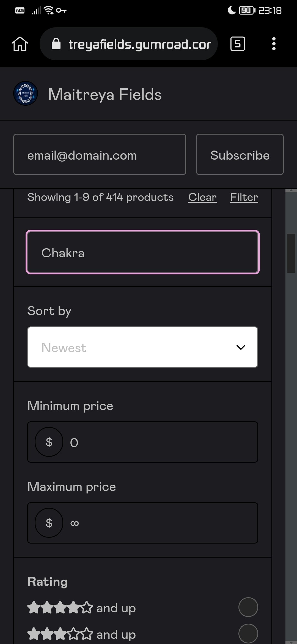Open the tab switcher showing 5 tabs
The width and height of the screenshot is (297, 644).
tap(238, 44)
